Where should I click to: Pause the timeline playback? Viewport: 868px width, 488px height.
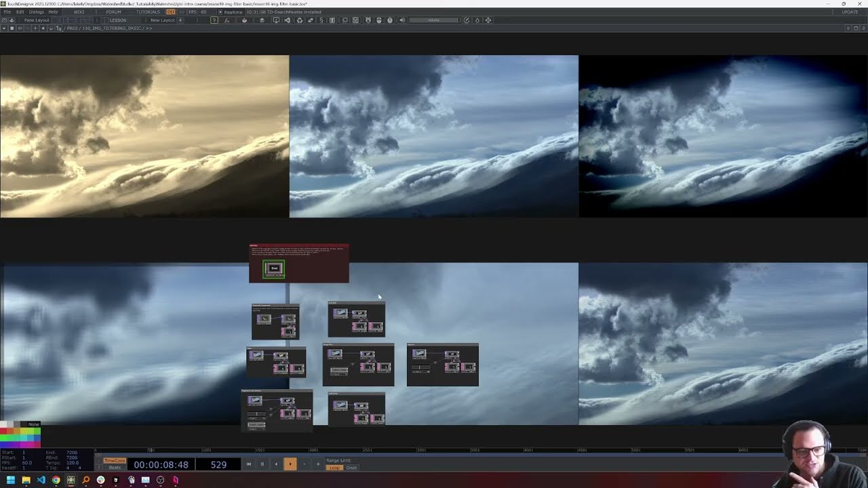point(262,464)
